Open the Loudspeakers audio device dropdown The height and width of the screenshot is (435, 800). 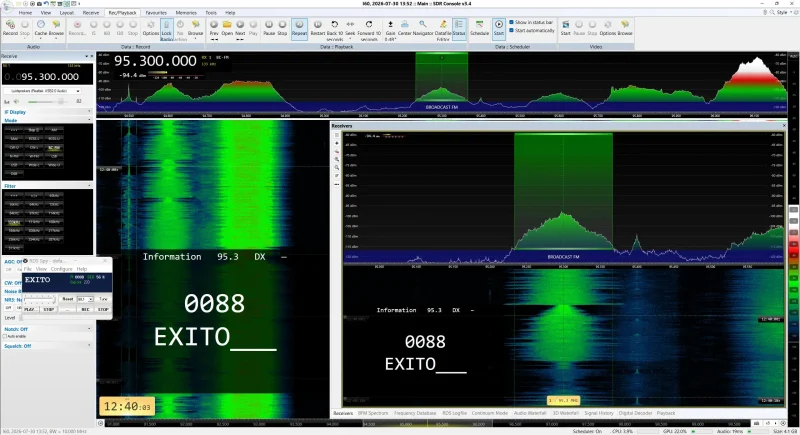click(42, 91)
